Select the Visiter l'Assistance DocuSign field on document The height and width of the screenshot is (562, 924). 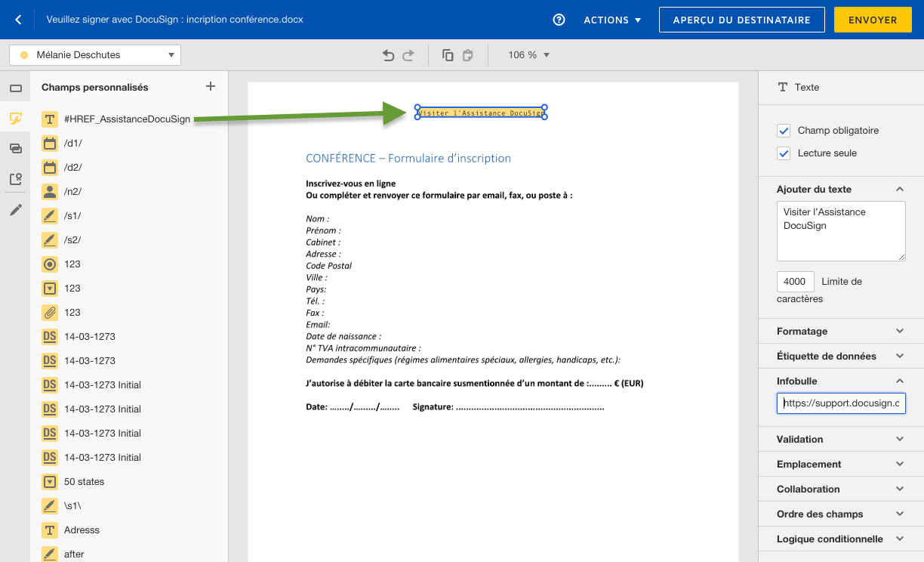click(481, 113)
